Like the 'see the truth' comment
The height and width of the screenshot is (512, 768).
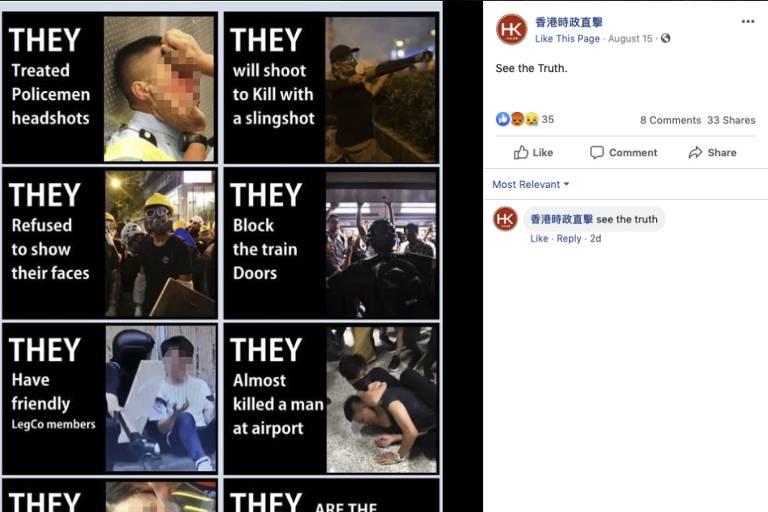click(539, 239)
